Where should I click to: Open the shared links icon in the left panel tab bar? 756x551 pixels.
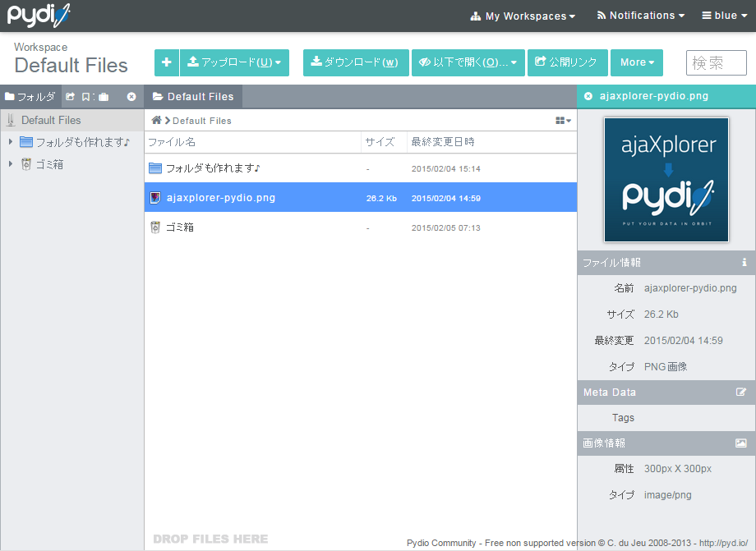point(71,96)
